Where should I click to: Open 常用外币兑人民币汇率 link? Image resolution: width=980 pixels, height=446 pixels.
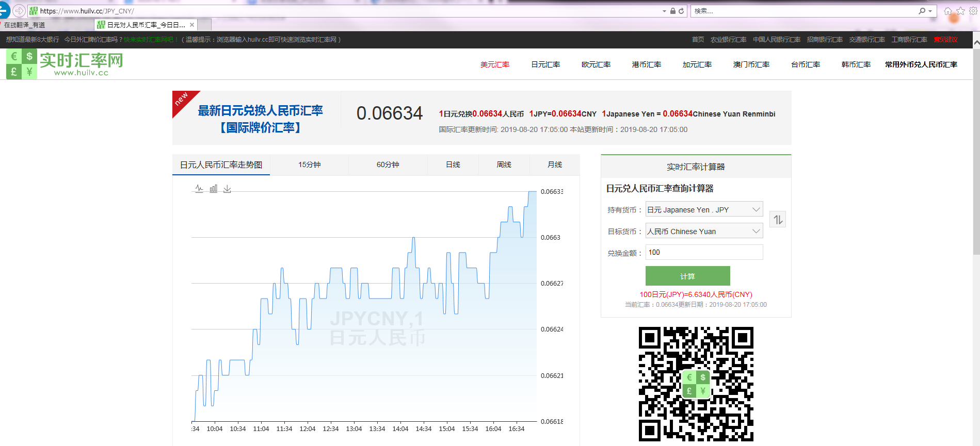click(x=921, y=64)
